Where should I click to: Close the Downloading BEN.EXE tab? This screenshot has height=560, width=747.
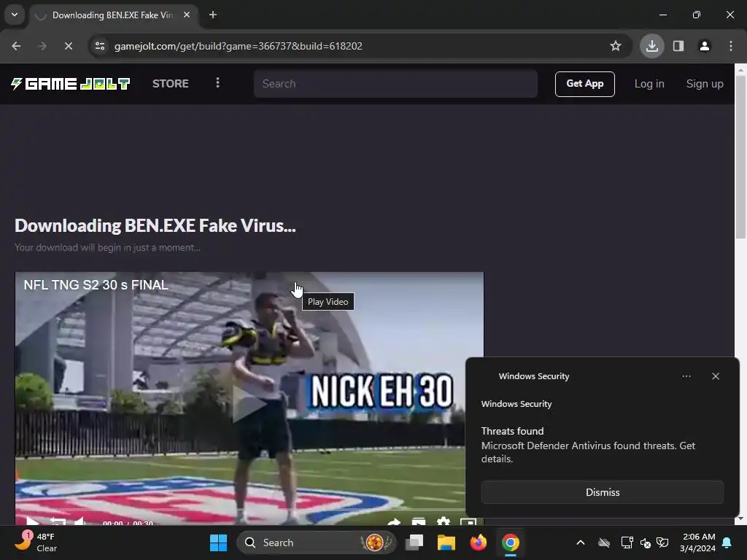(187, 15)
